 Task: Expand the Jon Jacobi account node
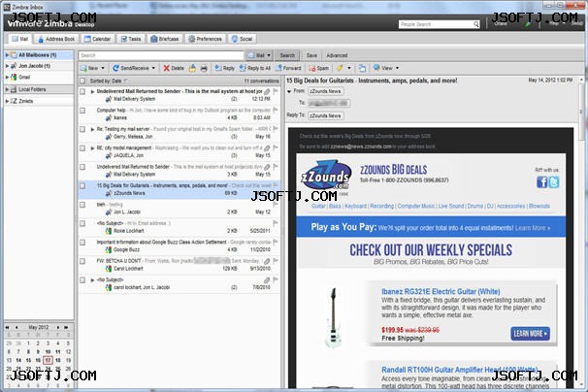7,66
